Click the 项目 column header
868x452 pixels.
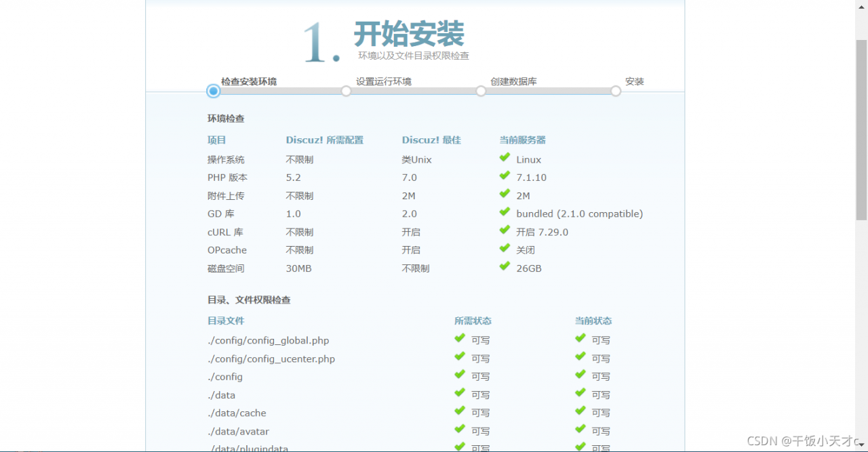click(217, 140)
